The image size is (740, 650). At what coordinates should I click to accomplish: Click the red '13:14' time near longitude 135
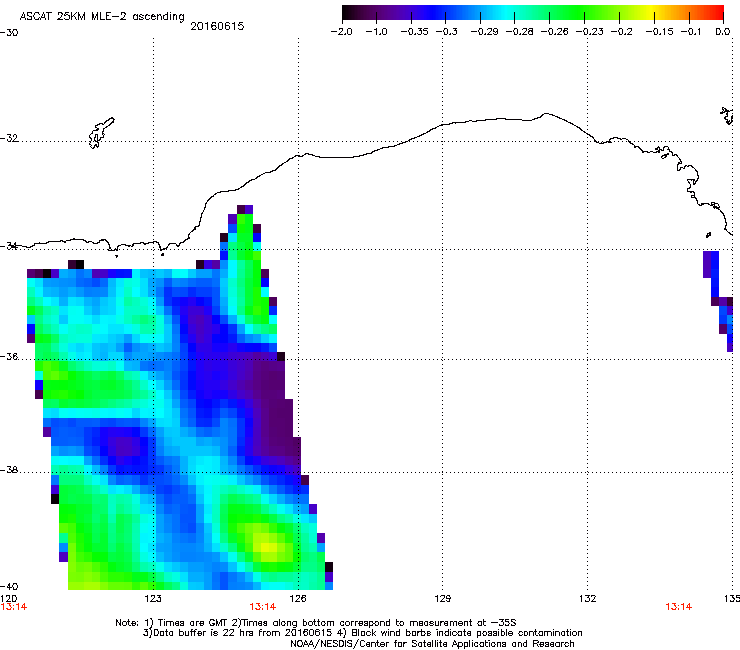tap(678, 607)
